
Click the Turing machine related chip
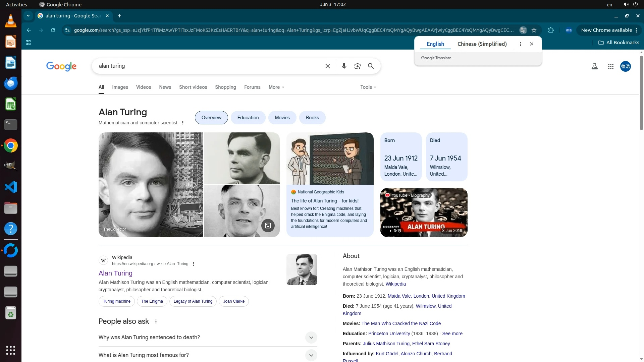116,301
